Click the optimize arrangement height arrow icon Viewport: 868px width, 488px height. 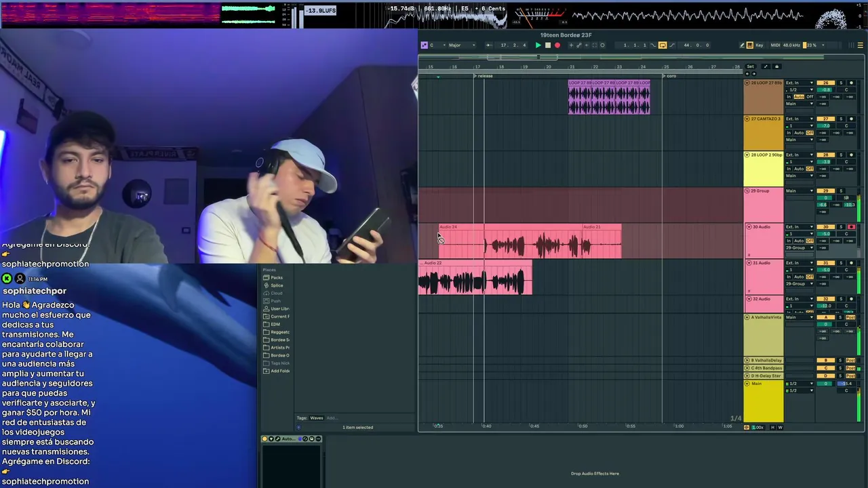766,66
